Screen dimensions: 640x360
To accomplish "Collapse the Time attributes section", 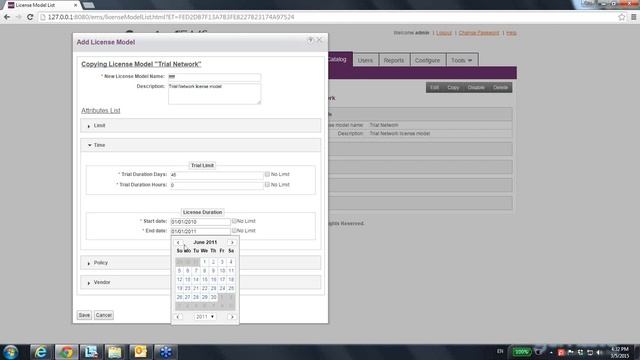I will pyautogui.click(x=200, y=145).
